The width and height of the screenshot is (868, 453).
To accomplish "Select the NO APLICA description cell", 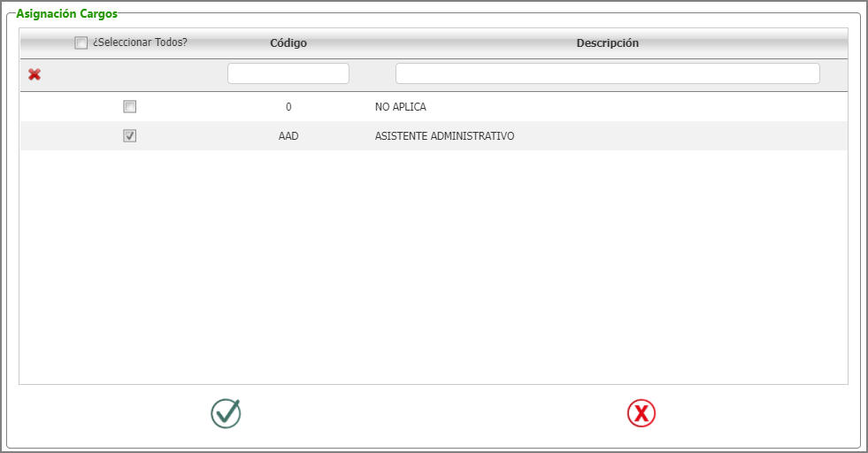I will coord(401,107).
